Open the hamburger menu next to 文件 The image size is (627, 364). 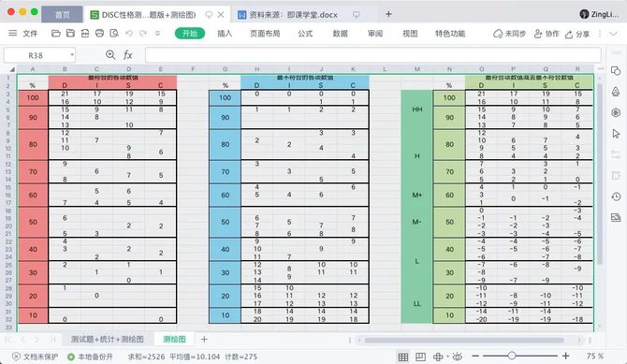point(13,33)
